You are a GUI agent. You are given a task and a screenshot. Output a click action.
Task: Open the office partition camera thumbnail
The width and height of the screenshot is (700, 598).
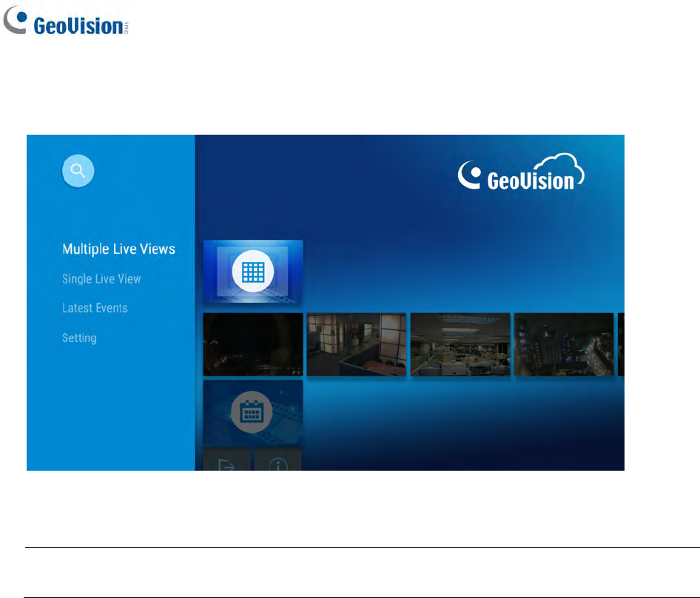pyautogui.click(x=357, y=344)
